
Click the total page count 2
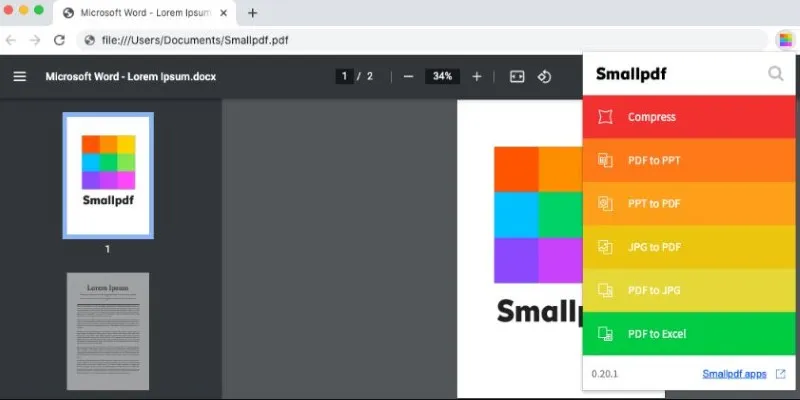tap(370, 77)
